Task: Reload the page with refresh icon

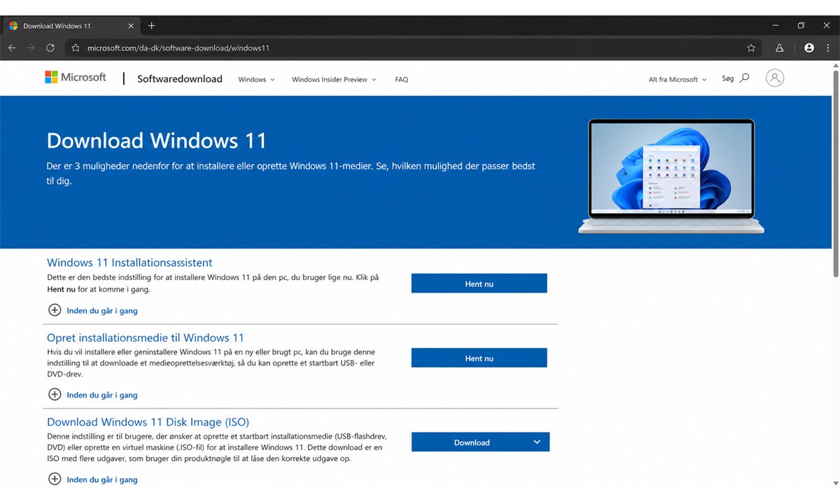Action: (50, 48)
